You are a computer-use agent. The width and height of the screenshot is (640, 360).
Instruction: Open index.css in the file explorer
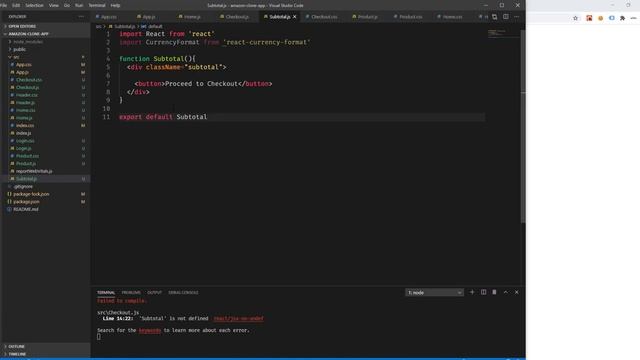(x=25, y=126)
